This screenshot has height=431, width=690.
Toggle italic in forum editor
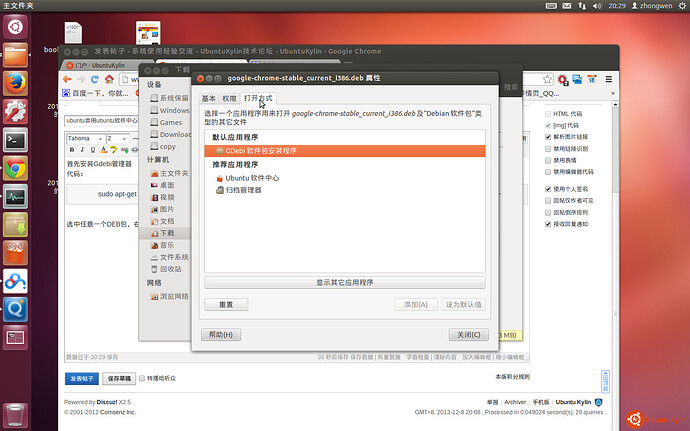(82, 150)
